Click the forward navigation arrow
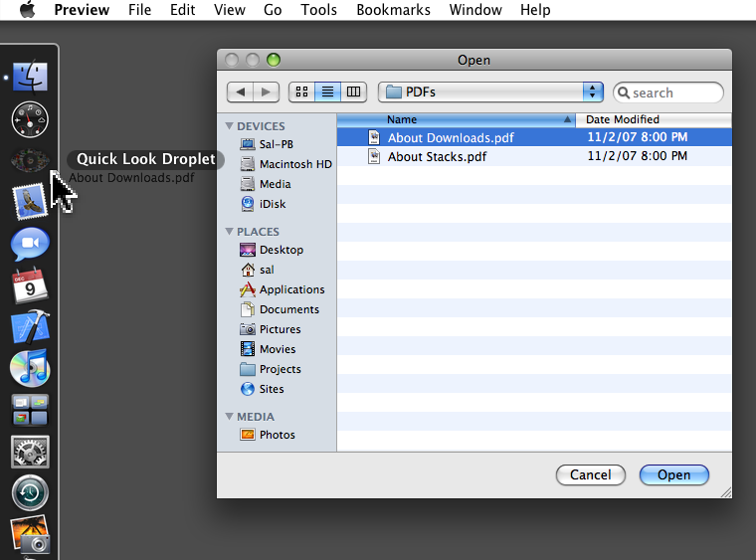Viewport: 756px width, 560px height. (x=266, y=93)
